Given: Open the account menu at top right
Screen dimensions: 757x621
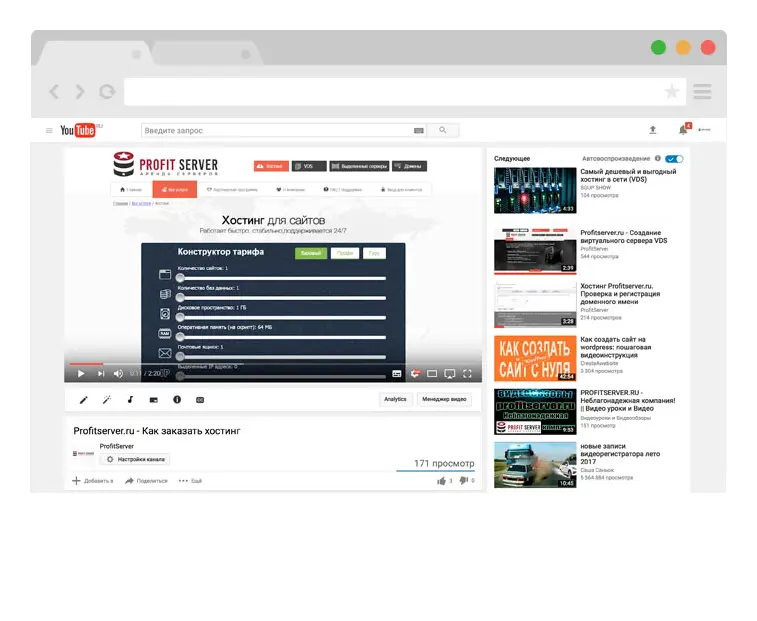Looking at the screenshot, I should click(x=704, y=129).
